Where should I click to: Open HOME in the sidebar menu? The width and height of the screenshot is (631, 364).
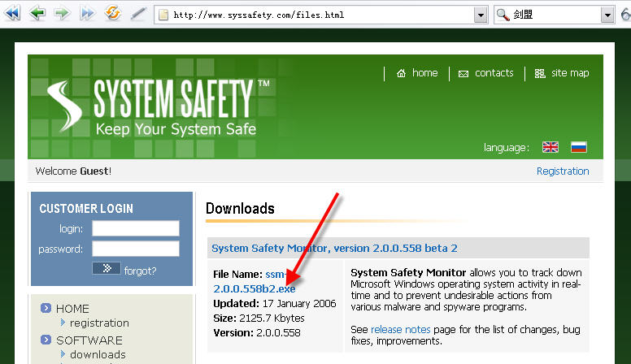pos(72,309)
